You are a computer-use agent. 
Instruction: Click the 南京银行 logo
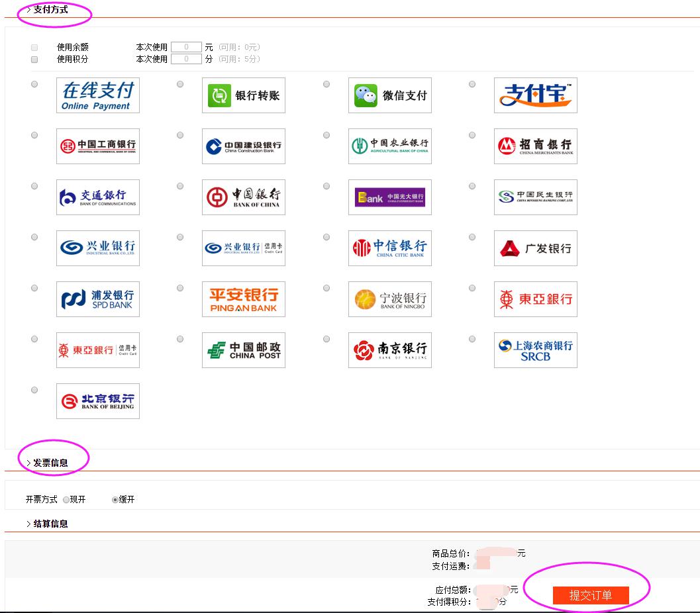[x=389, y=350]
